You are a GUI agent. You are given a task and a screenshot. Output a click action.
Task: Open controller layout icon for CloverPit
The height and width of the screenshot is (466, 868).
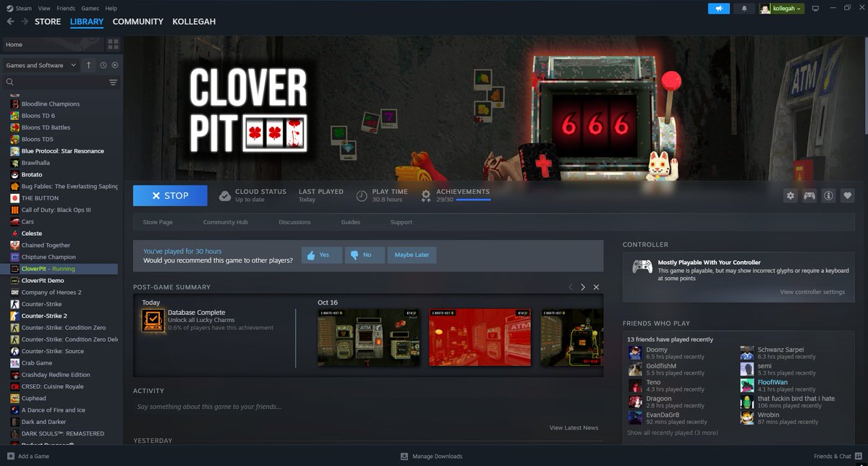click(x=809, y=195)
